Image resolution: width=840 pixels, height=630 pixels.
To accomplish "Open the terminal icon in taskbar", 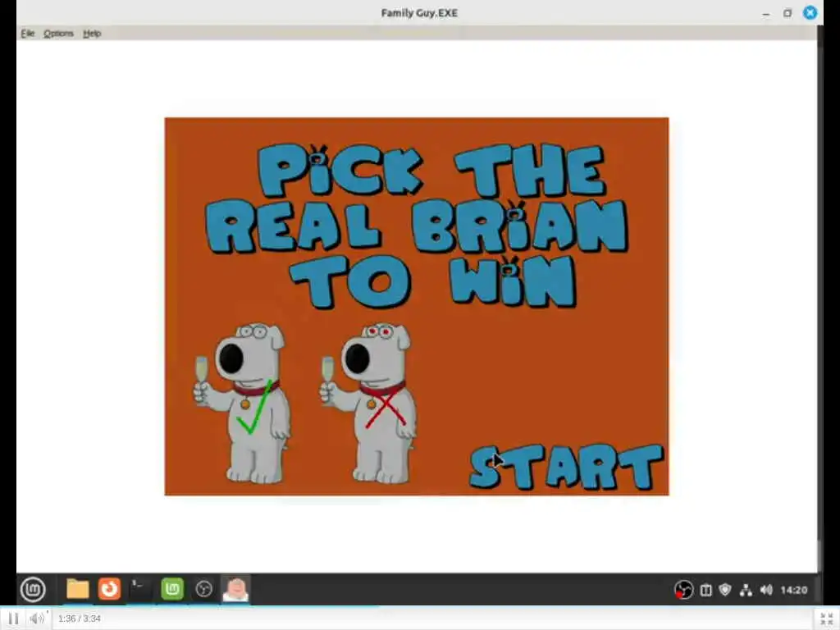I will [x=140, y=589].
